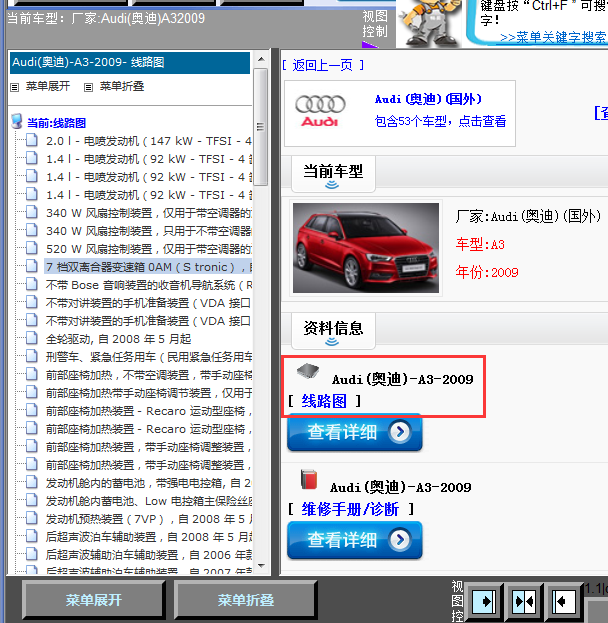This screenshot has width=608, height=623.
Task: Open 刑警车、紧急任务用车 entry
Action: click(x=149, y=357)
